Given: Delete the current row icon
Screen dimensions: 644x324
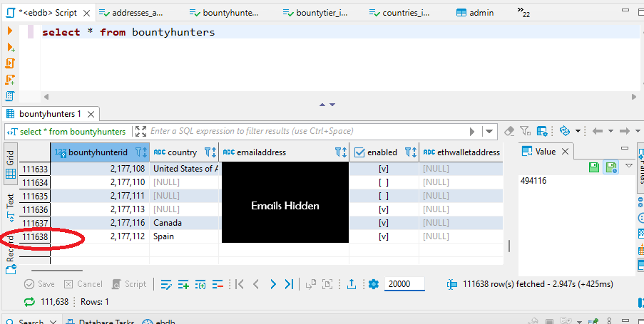Looking at the screenshot, I should (x=218, y=284).
